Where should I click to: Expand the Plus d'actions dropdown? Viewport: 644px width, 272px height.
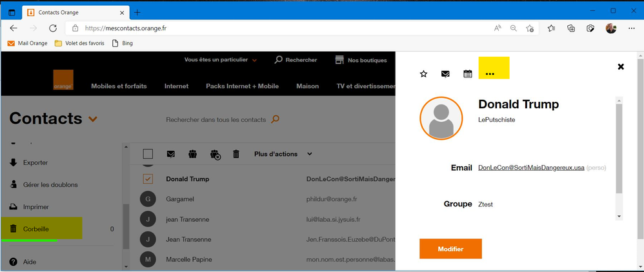(x=283, y=154)
